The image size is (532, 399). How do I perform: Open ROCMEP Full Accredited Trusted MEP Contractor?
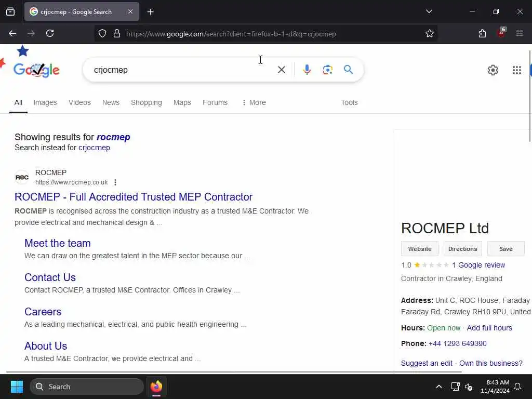134,197
